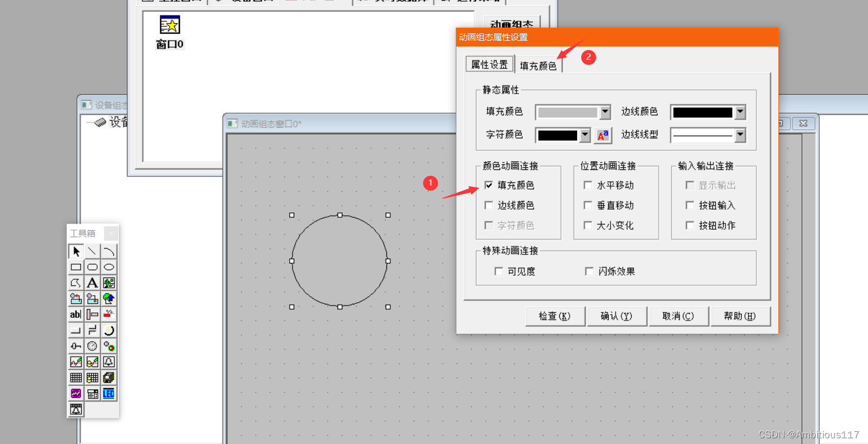The width and height of the screenshot is (868, 444).
Task: Select the purple condition curve tool
Action: click(76, 393)
